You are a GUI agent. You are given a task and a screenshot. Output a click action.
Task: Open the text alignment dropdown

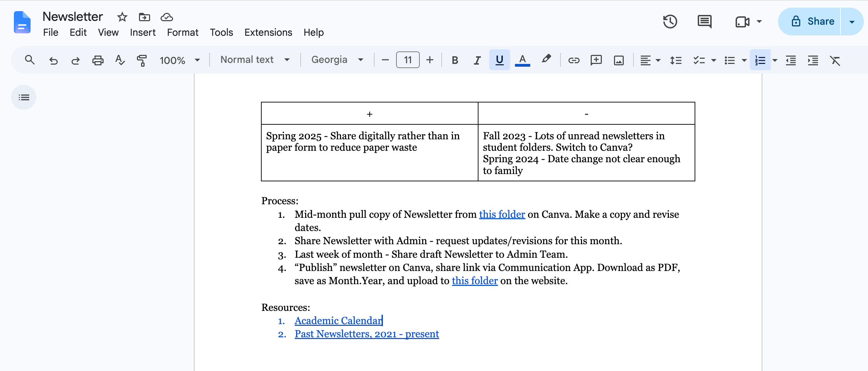[x=650, y=60]
